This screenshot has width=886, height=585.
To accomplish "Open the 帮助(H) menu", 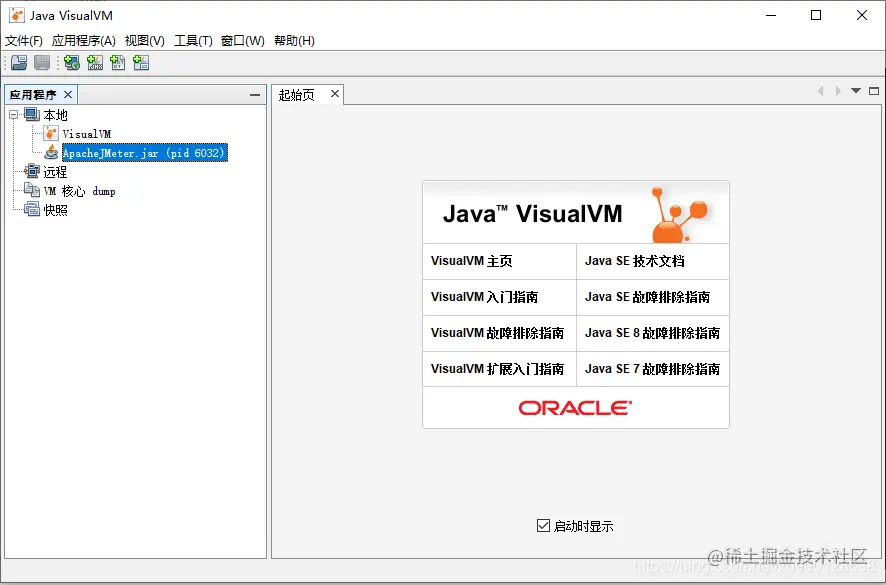I will (x=294, y=41).
